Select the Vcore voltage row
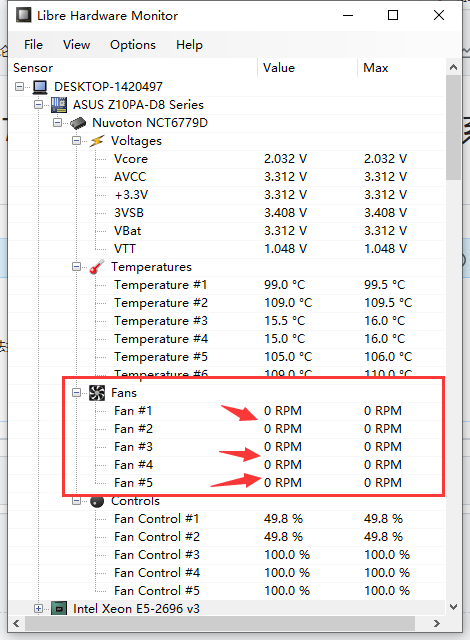Viewport: 470px width, 640px height. point(227,159)
